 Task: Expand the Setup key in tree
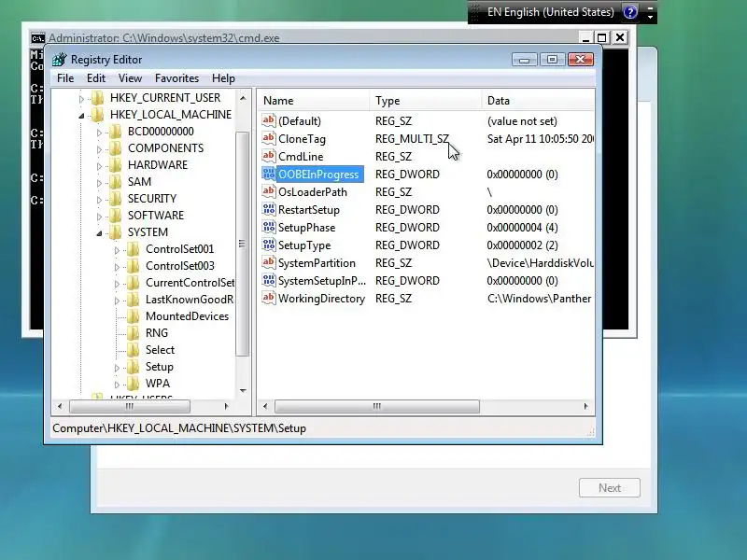click(x=117, y=368)
